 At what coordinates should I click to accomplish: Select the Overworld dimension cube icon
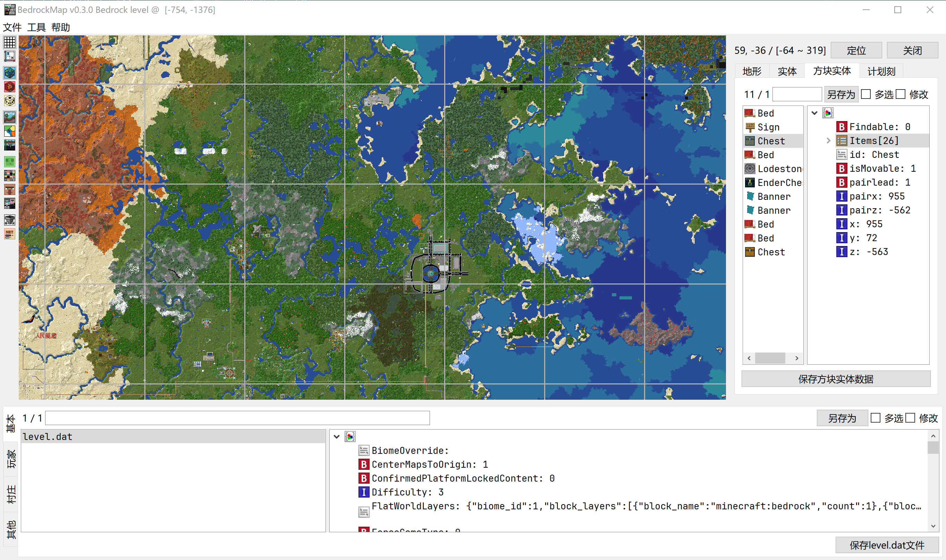pos(9,73)
